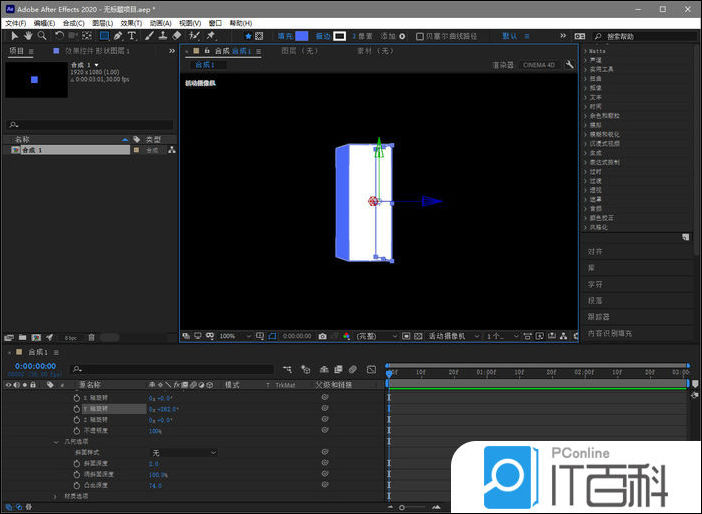Expand the 材质选项 property group
This screenshot has width=702, height=514.
[56, 496]
